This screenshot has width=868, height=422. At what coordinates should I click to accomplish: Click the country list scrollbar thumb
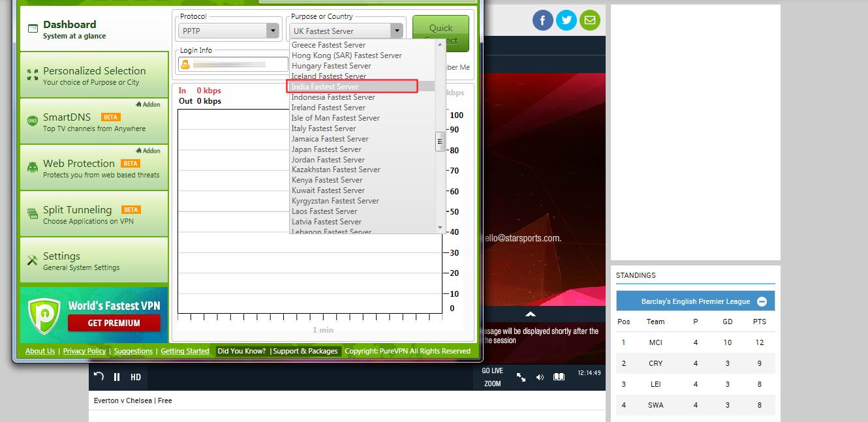coord(441,141)
